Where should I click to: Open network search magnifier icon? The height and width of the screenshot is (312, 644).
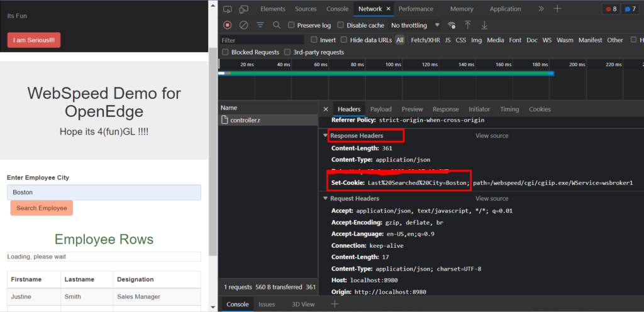point(277,25)
